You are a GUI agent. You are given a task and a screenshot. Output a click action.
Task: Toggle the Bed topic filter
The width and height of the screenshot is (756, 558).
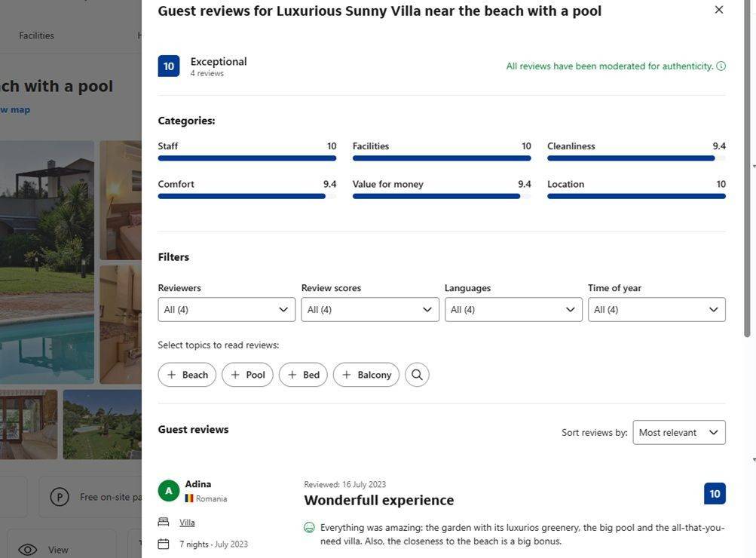303,375
